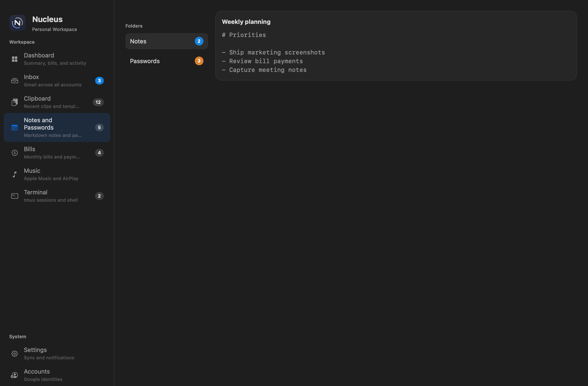Click the 'System' sidebar header
The width and height of the screenshot is (588, 386).
click(17, 337)
